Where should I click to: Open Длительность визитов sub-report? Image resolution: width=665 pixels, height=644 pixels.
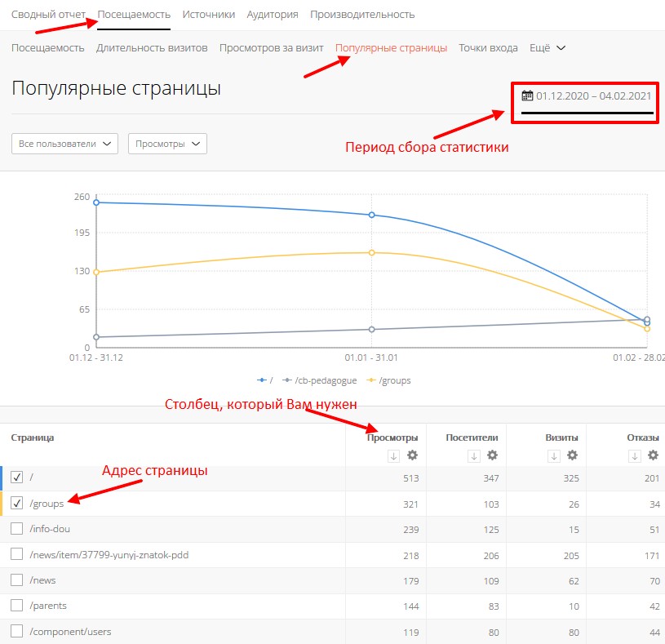coord(152,48)
